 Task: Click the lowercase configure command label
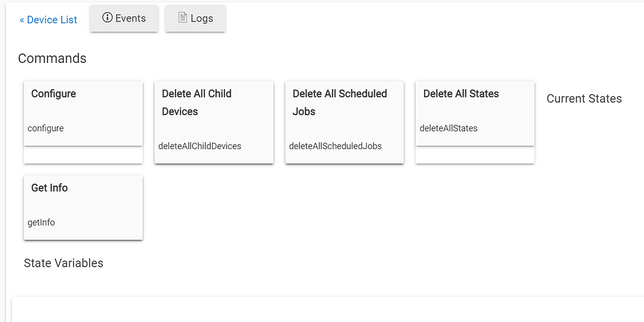click(45, 128)
